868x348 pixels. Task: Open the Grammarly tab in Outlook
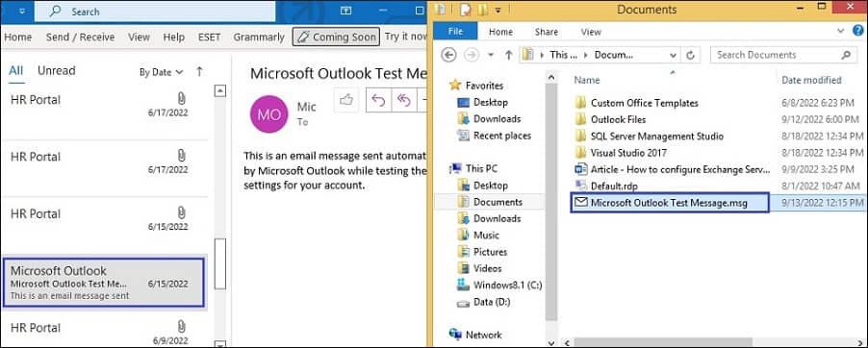[x=259, y=37]
